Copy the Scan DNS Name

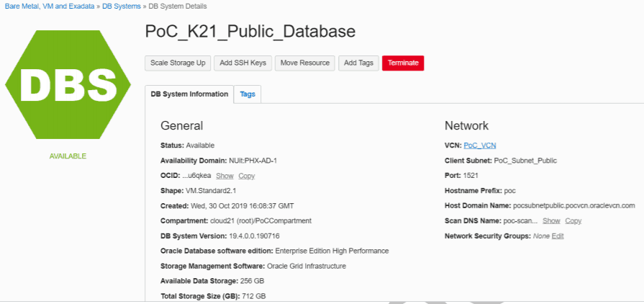573,221
